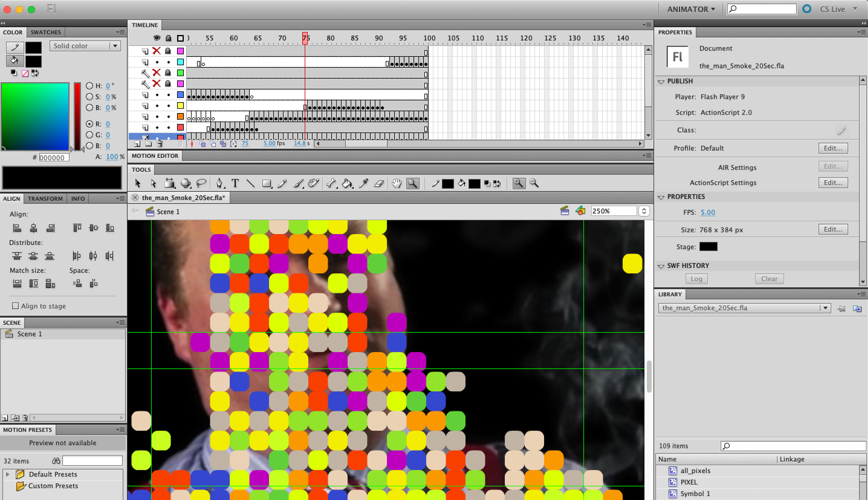
Task: Select the H hue radio button
Action: pyautogui.click(x=89, y=86)
